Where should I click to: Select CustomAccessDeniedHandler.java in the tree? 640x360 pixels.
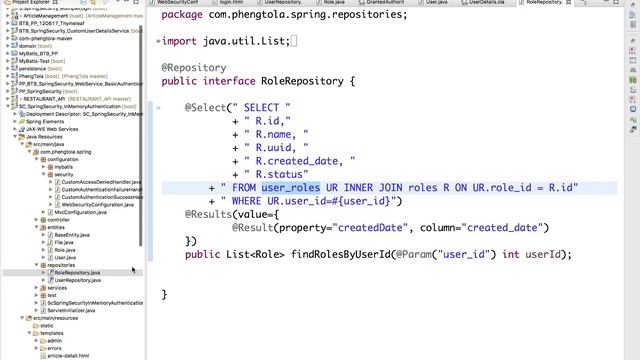101,182
